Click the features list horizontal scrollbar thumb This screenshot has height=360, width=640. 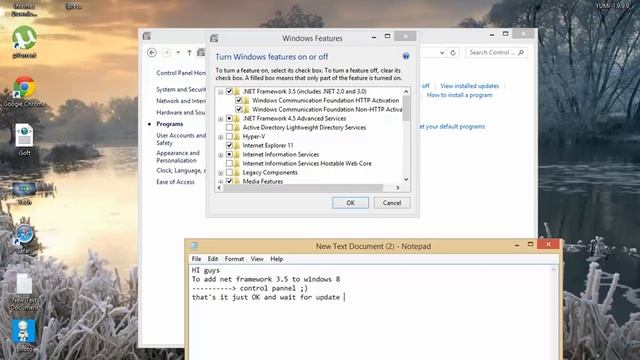303,188
